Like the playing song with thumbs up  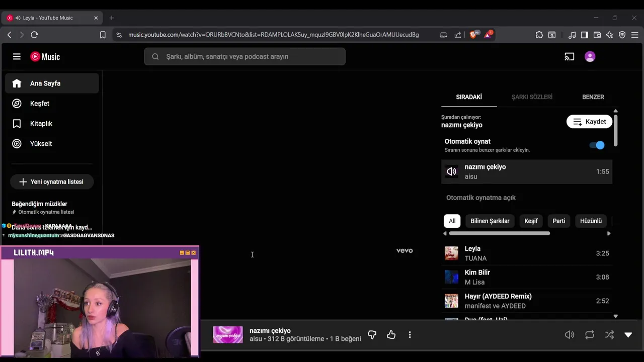391,335
